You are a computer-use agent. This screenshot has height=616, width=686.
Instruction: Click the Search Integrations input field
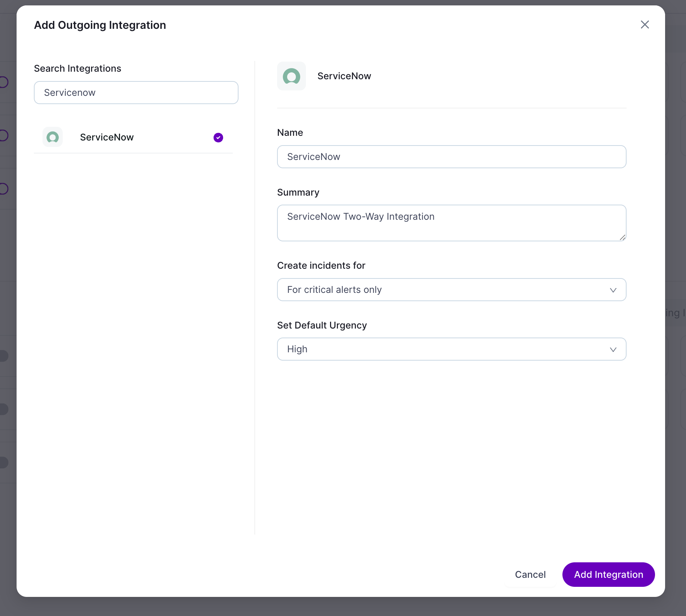click(x=136, y=93)
